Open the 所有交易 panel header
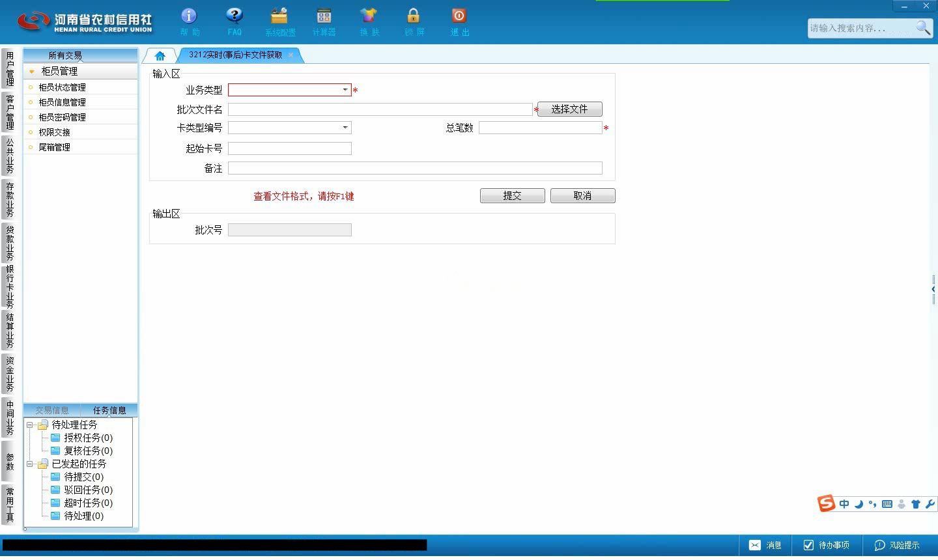The height and width of the screenshot is (560, 938). (x=65, y=55)
